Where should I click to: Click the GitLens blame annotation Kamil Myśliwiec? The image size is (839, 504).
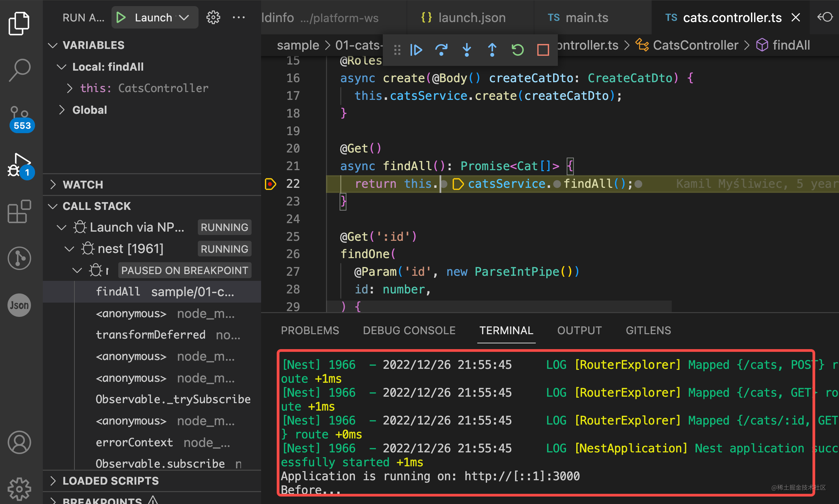click(757, 184)
